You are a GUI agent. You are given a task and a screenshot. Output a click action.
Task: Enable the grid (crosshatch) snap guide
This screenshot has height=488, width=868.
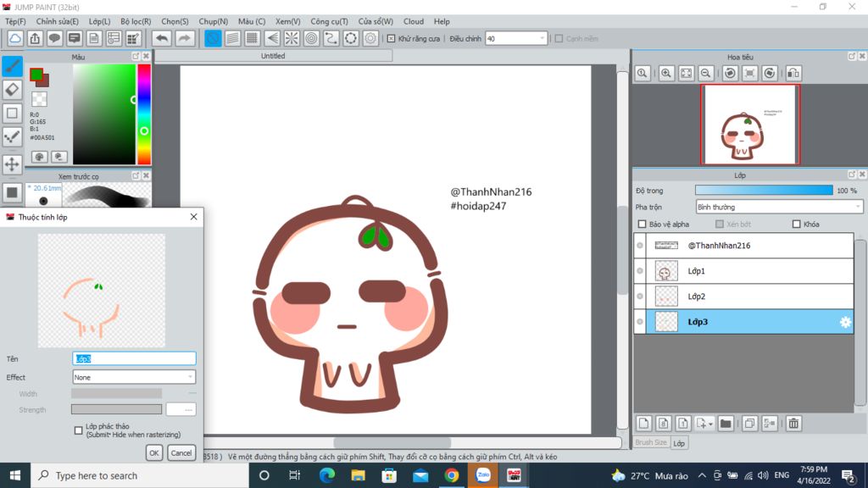[253, 38]
